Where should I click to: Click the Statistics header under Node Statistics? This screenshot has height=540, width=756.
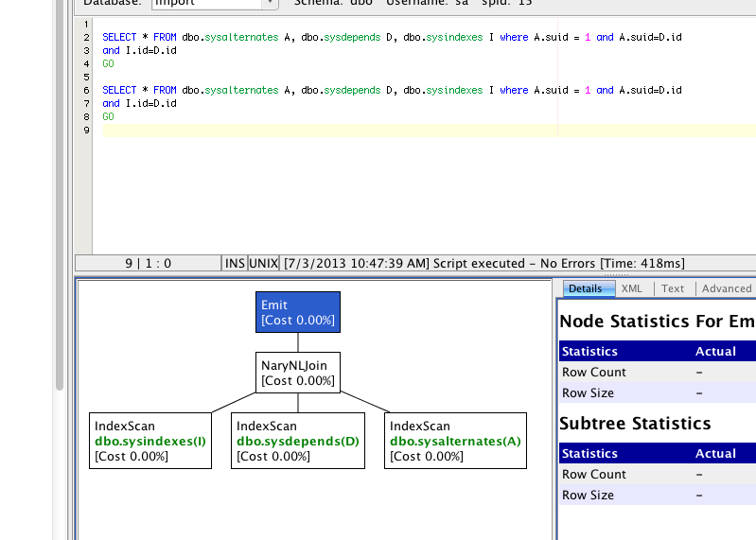tap(589, 351)
